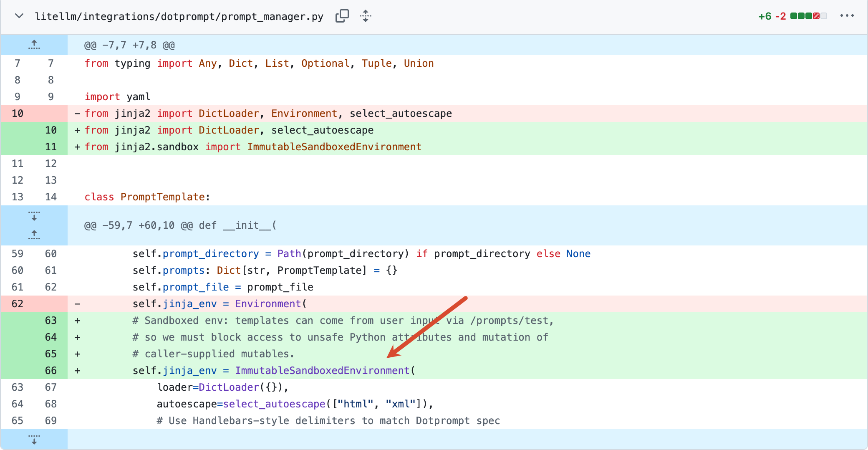This screenshot has width=868, height=450.
Task: Click the comment '# caller-supplied mutables.'
Action: point(213,354)
